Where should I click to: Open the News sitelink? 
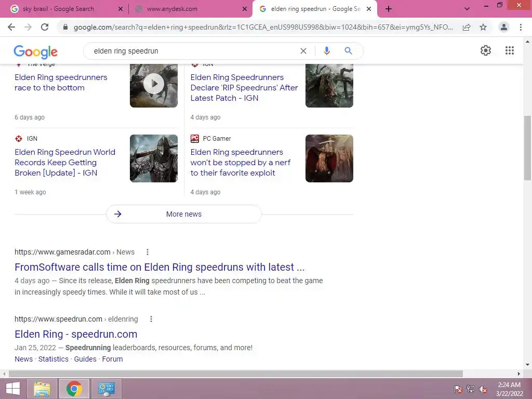[23, 359]
